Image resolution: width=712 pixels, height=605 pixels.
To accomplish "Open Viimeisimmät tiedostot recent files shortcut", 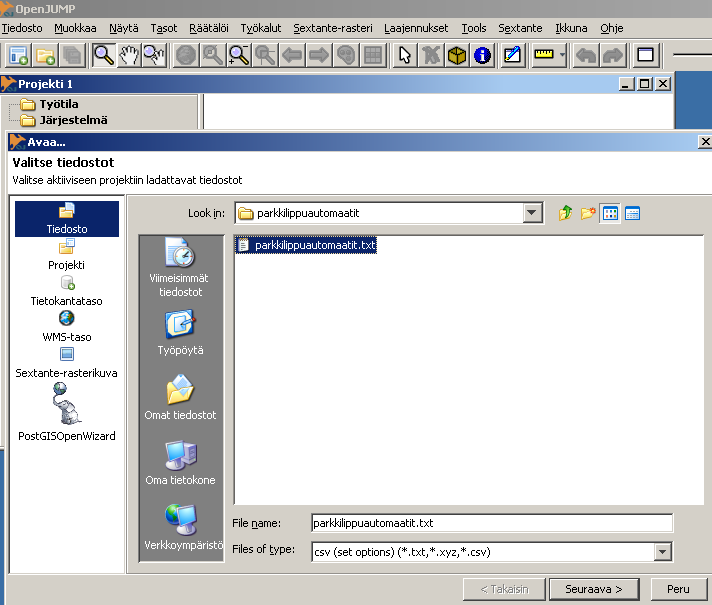I will click(x=180, y=268).
